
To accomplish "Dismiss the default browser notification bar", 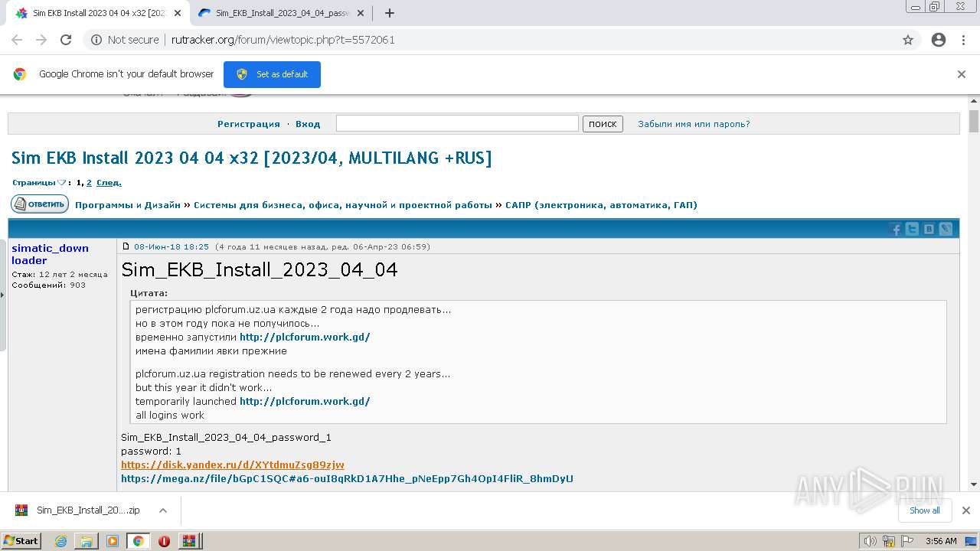I will click(x=962, y=74).
